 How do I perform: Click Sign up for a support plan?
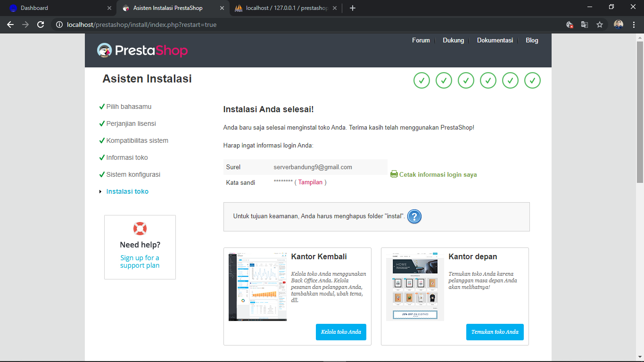[x=140, y=262]
